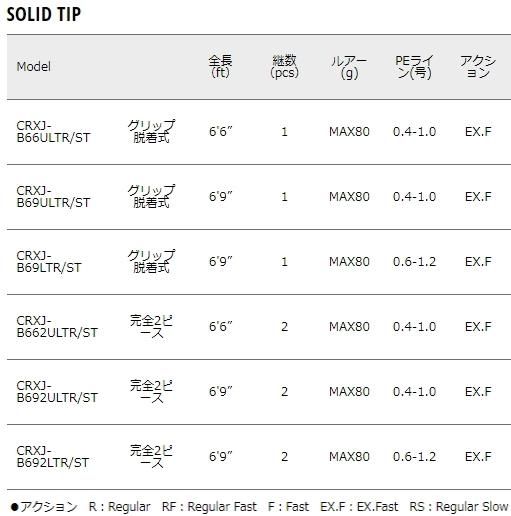This screenshot has height=516, width=511.
Task: Select model CRXJ-B66ULTR/ST
Action: pos(53,132)
